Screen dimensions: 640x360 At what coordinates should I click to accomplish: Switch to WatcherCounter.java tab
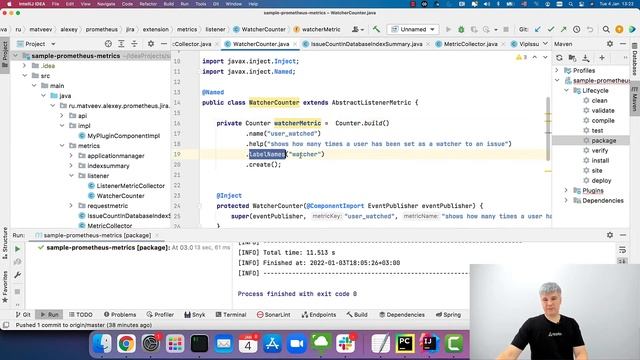[261, 44]
